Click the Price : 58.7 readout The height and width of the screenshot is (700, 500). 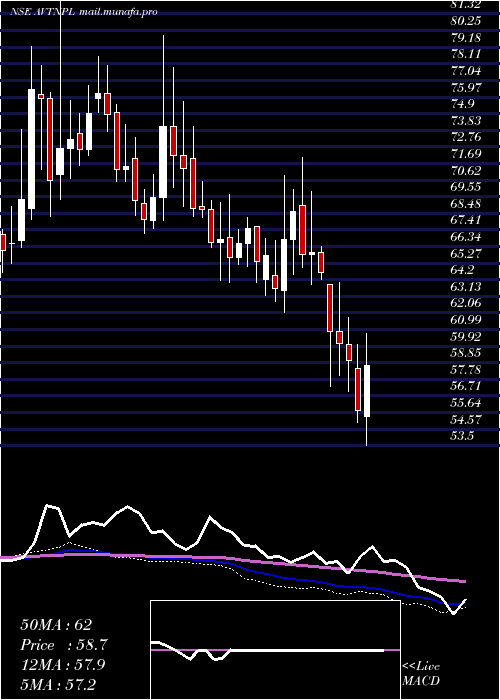(x=64, y=645)
